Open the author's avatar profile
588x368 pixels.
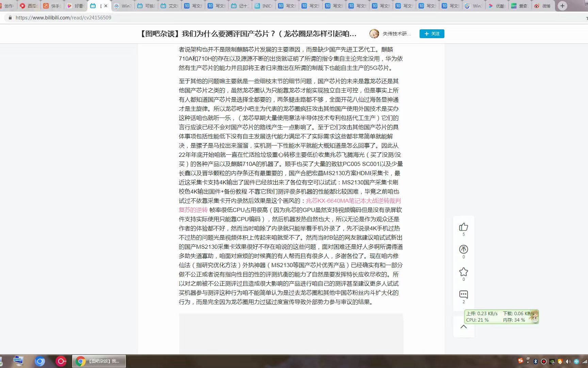(374, 34)
